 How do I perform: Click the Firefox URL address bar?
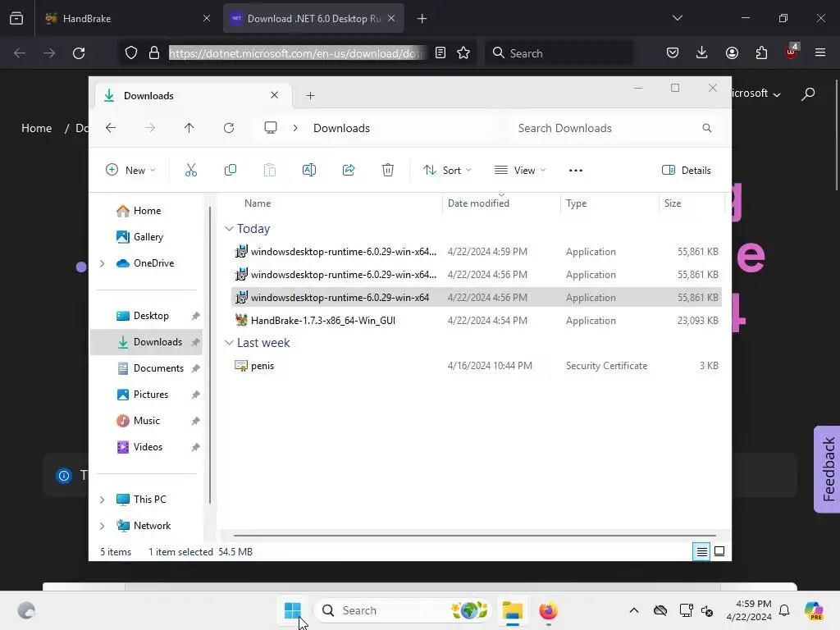click(x=297, y=53)
